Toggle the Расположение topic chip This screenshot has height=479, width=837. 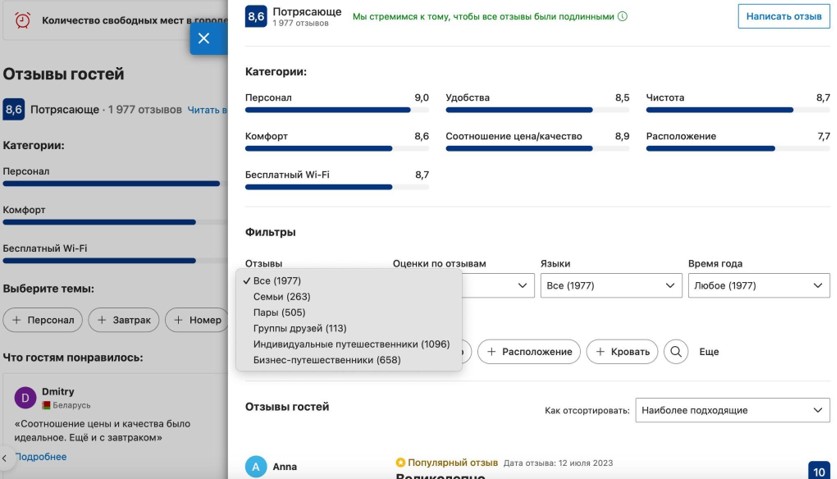point(529,352)
